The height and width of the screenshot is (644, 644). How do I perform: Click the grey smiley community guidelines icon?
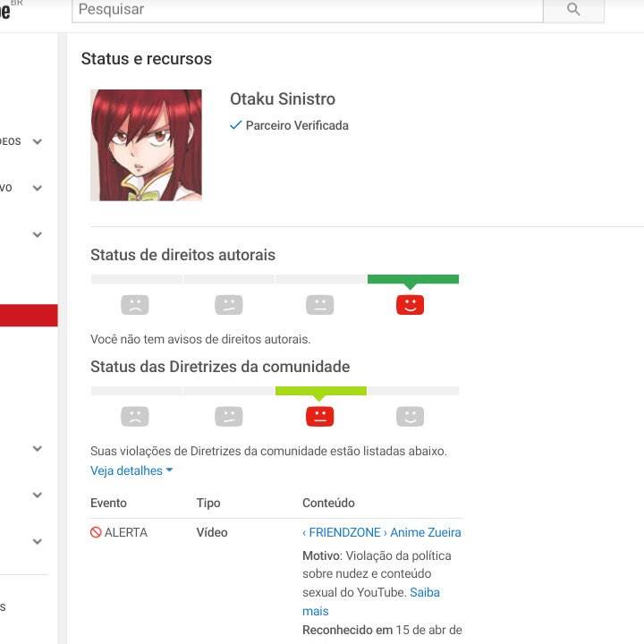click(410, 417)
